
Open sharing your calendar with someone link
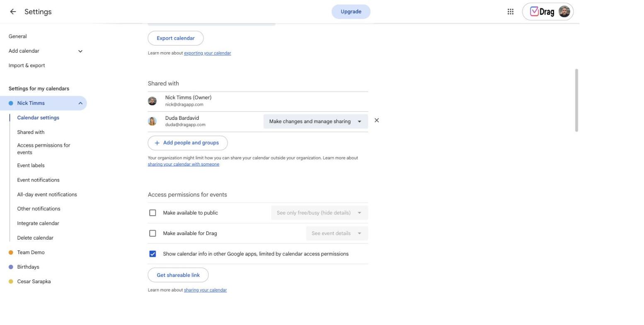click(184, 164)
